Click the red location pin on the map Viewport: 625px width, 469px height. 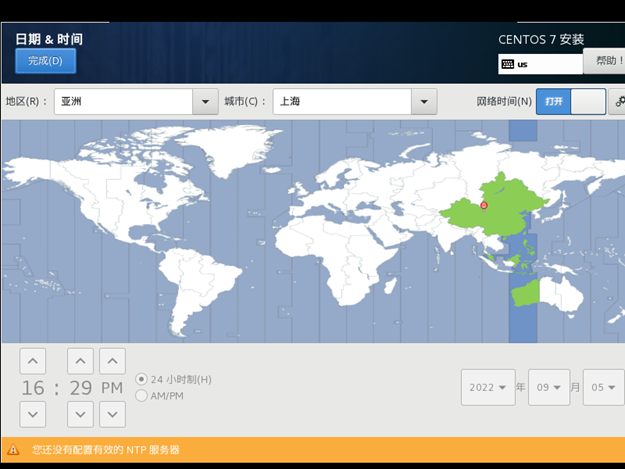[x=484, y=206]
